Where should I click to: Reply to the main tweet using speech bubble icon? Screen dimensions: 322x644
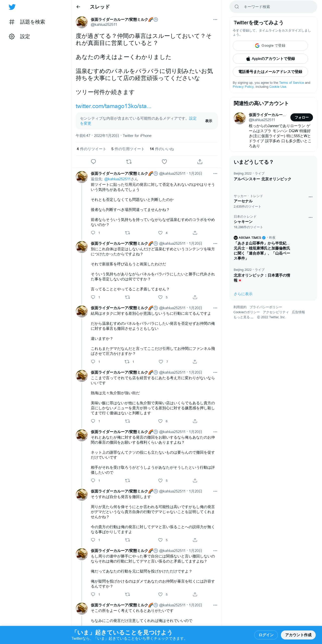93,162
